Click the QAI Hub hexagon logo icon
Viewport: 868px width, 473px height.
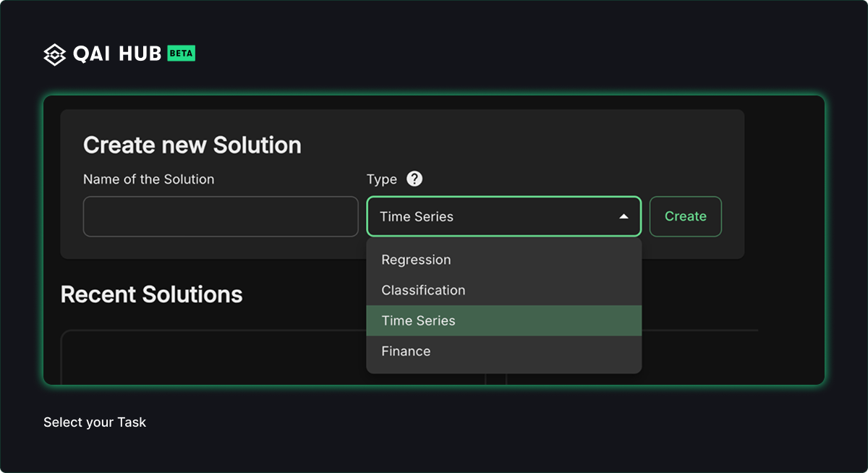55,54
